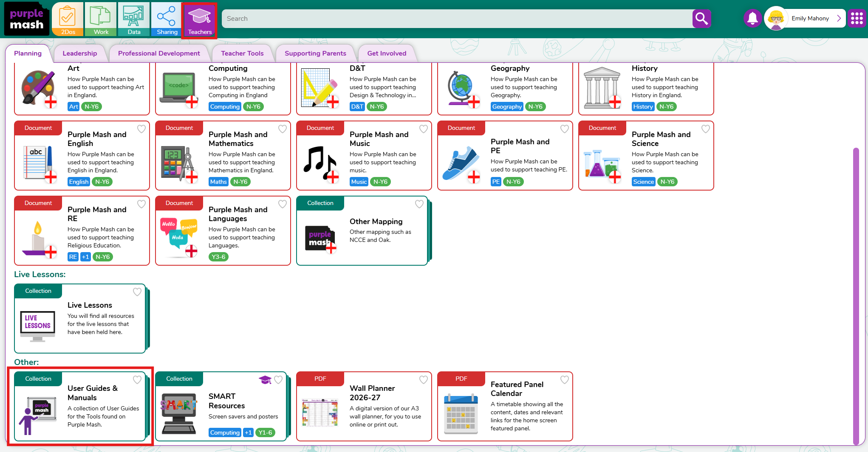Favourite Purple Mash and Music
The width and height of the screenshot is (868, 452).
(x=424, y=129)
